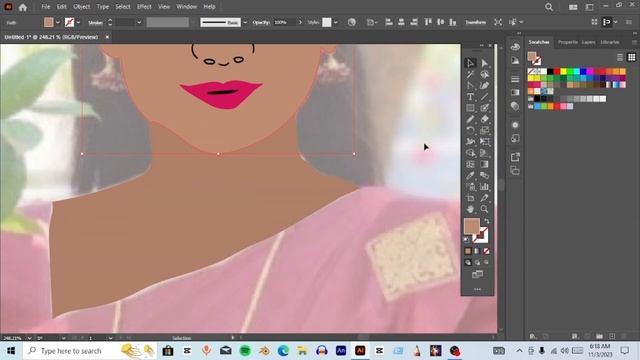
Task: Select the Line Segment tool
Action: [x=484, y=97]
